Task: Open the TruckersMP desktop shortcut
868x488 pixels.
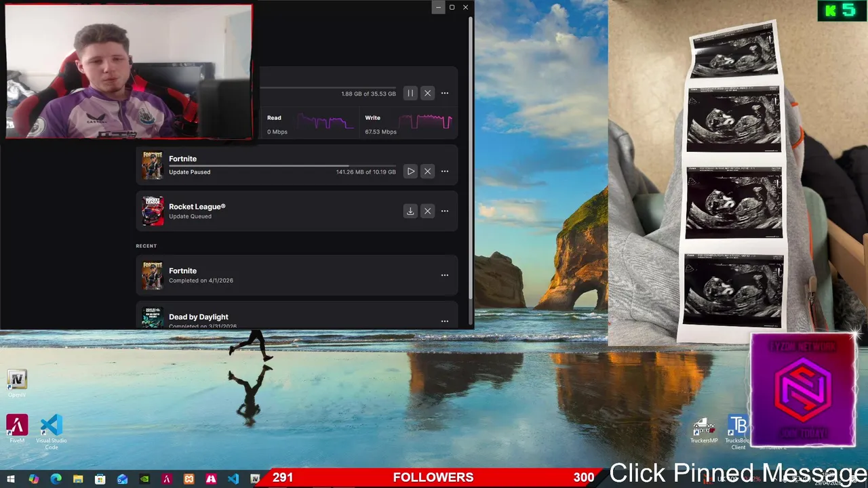Action: [x=704, y=432]
